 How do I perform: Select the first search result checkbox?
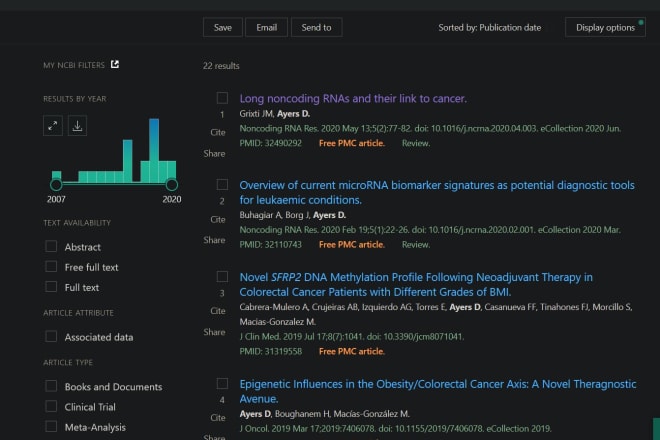tap(222, 98)
